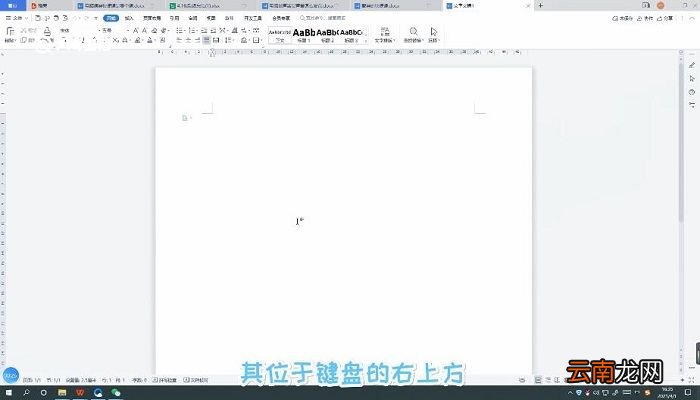
Task: Toggle 文档校对 document proofing in status bar
Action: pos(196,380)
